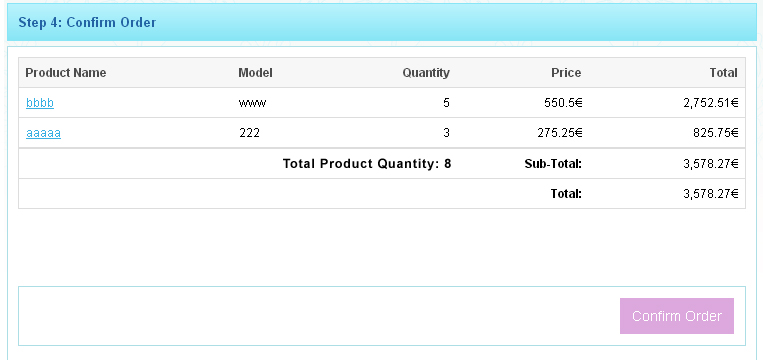Select the model value 222

pos(249,133)
